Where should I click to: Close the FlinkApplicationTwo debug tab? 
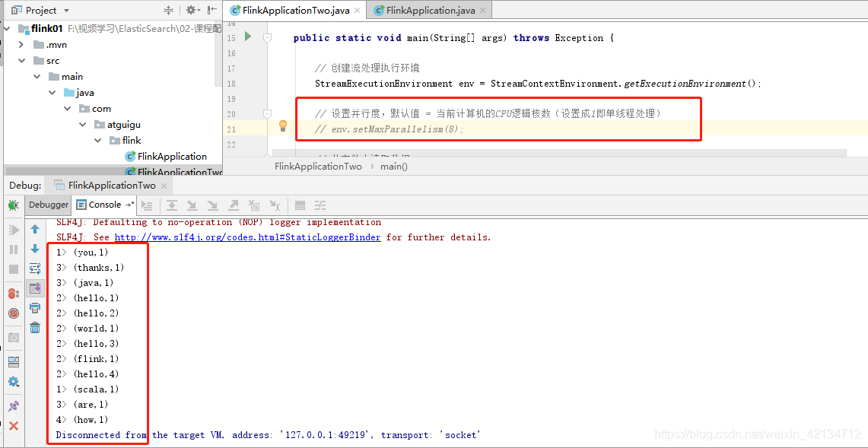[164, 185]
